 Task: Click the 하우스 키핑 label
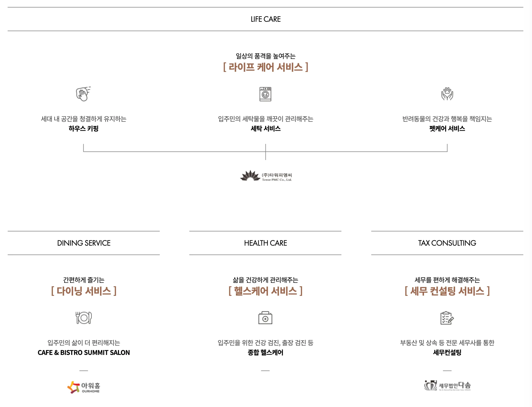[84, 129]
